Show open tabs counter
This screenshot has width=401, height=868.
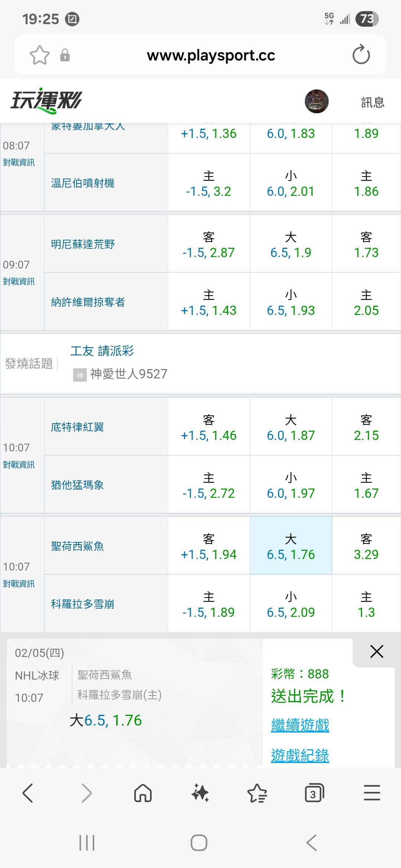(314, 793)
